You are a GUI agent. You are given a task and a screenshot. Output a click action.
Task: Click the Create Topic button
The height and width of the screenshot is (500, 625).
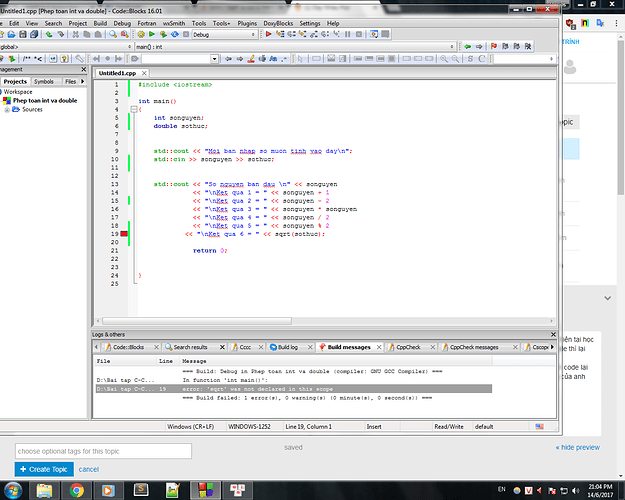click(44, 469)
